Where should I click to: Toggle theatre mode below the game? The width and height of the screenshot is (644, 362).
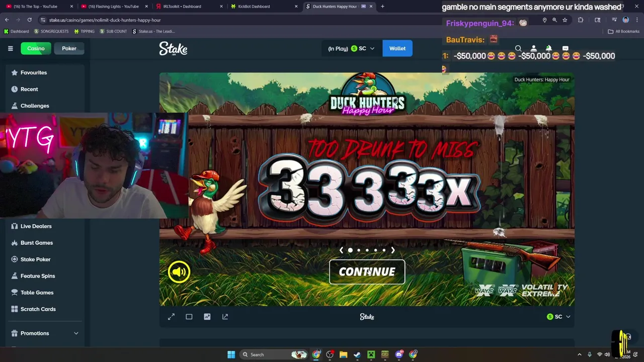[x=189, y=317]
